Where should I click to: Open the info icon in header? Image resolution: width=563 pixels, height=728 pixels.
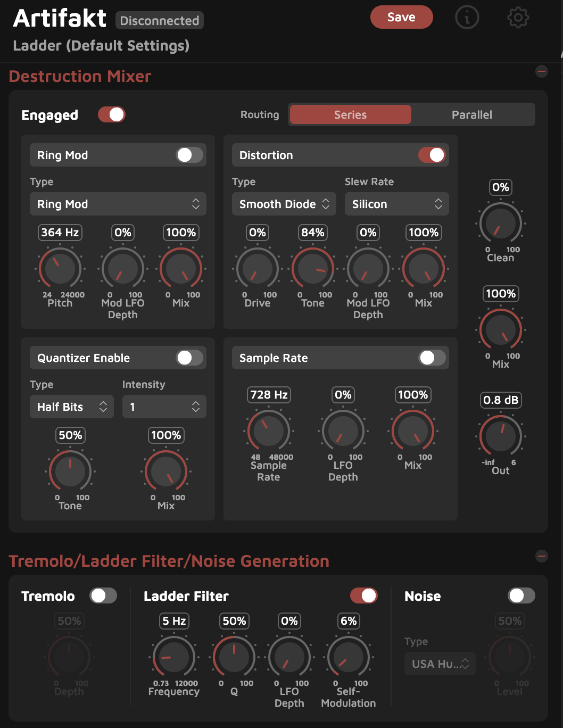(x=467, y=18)
